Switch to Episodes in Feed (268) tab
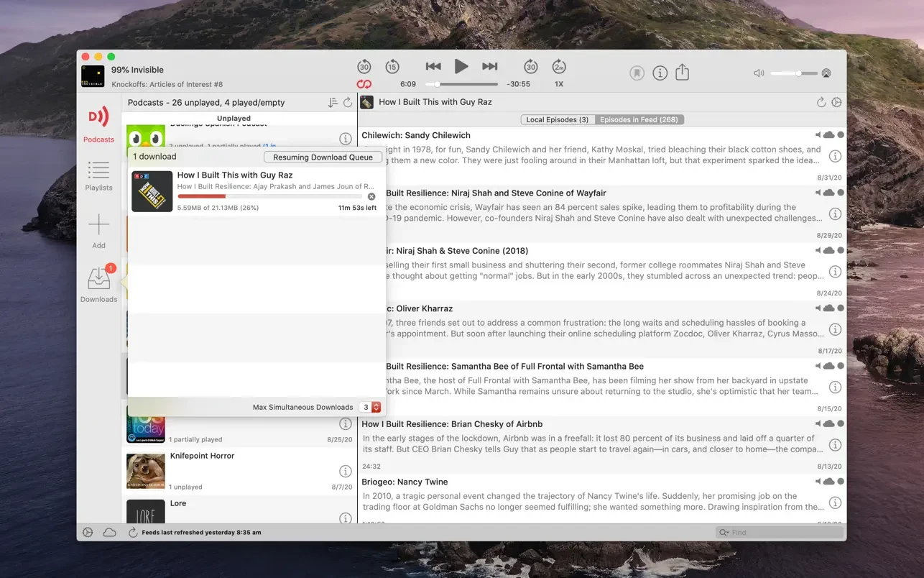This screenshot has height=578, width=924. click(x=639, y=119)
